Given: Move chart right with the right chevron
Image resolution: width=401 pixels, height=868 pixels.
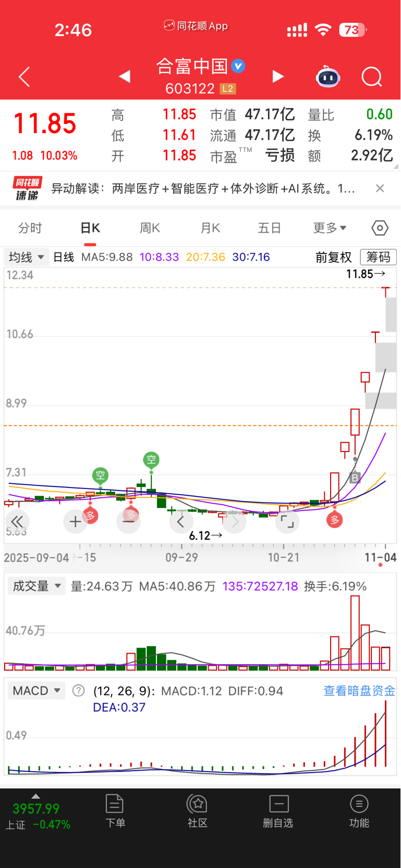Looking at the screenshot, I should tap(235, 521).
